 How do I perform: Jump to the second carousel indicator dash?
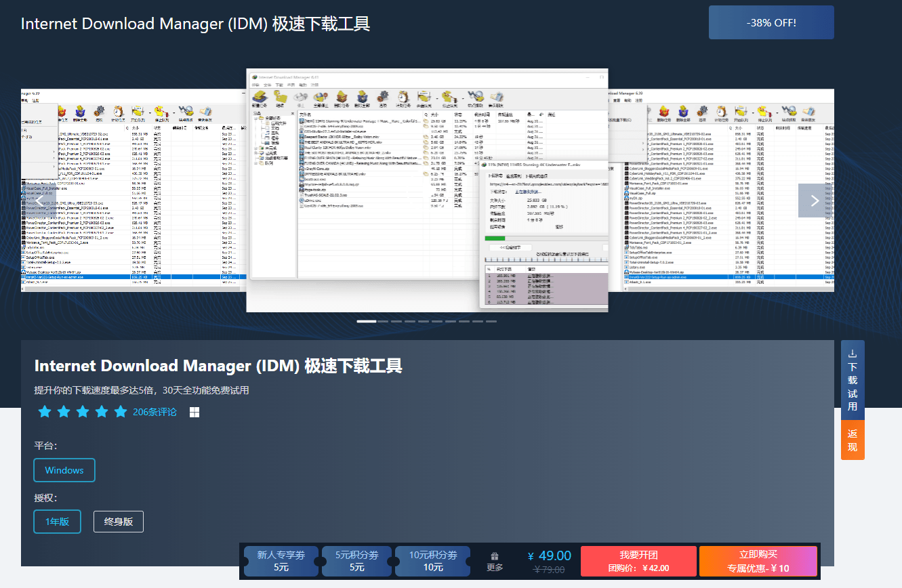pos(383,321)
